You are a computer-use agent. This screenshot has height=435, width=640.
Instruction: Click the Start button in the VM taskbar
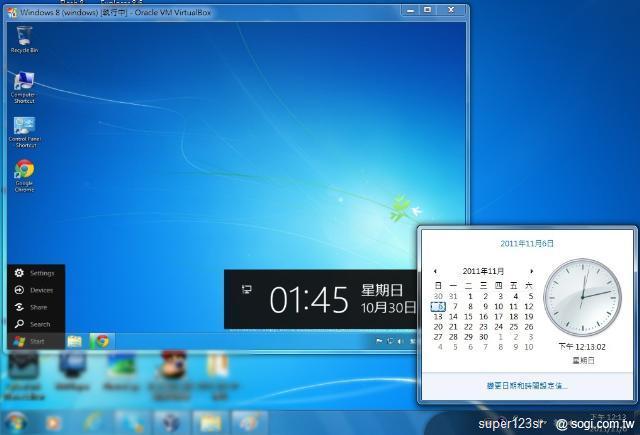(36, 341)
